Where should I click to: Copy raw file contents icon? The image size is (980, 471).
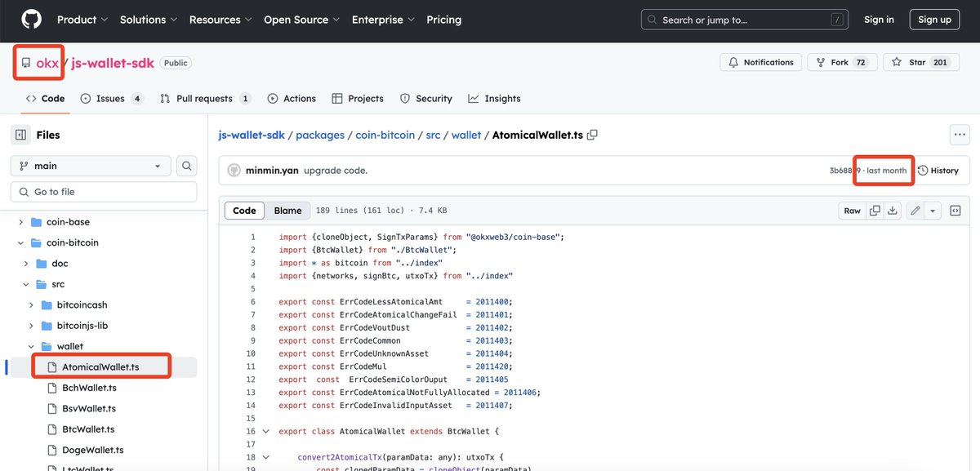pos(875,211)
